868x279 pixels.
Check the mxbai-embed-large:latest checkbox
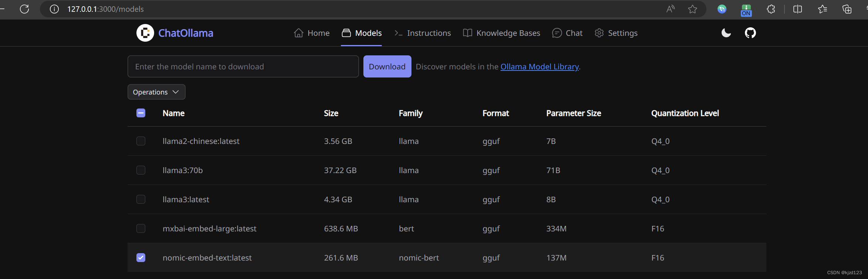(x=141, y=228)
